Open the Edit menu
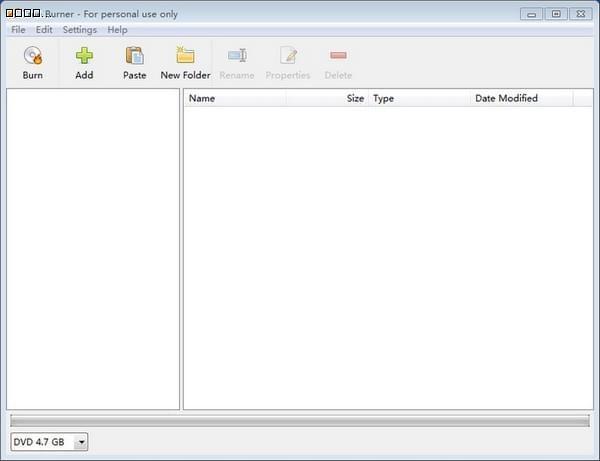Image resolution: width=600 pixels, height=461 pixels. 44,30
